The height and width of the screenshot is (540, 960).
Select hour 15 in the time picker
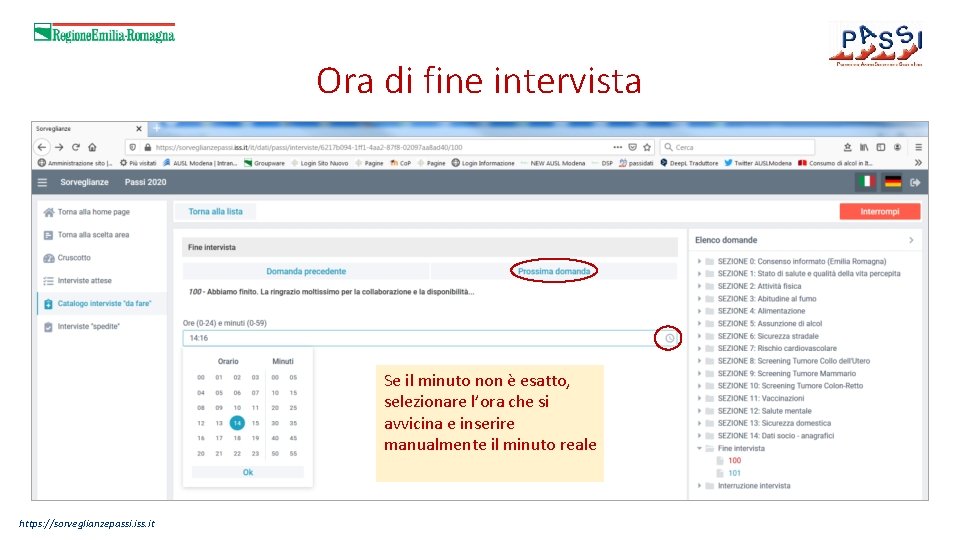click(255, 423)
